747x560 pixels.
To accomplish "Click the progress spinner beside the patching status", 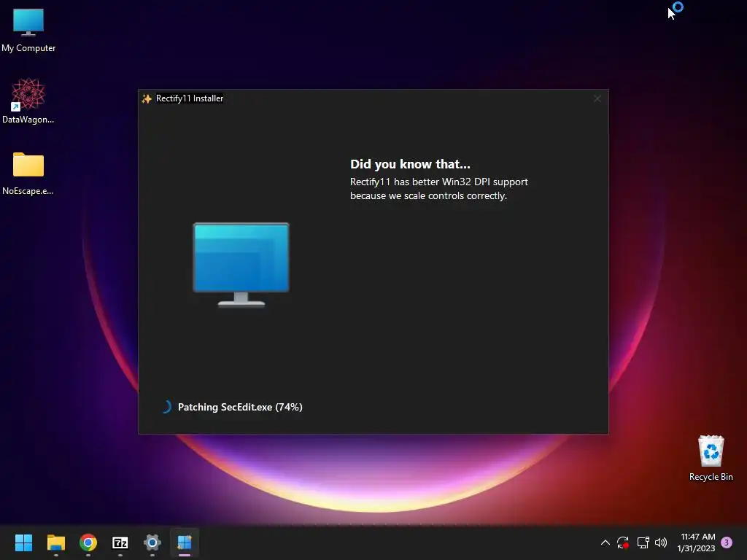I will pyautogui.click(x=166, y=407).
